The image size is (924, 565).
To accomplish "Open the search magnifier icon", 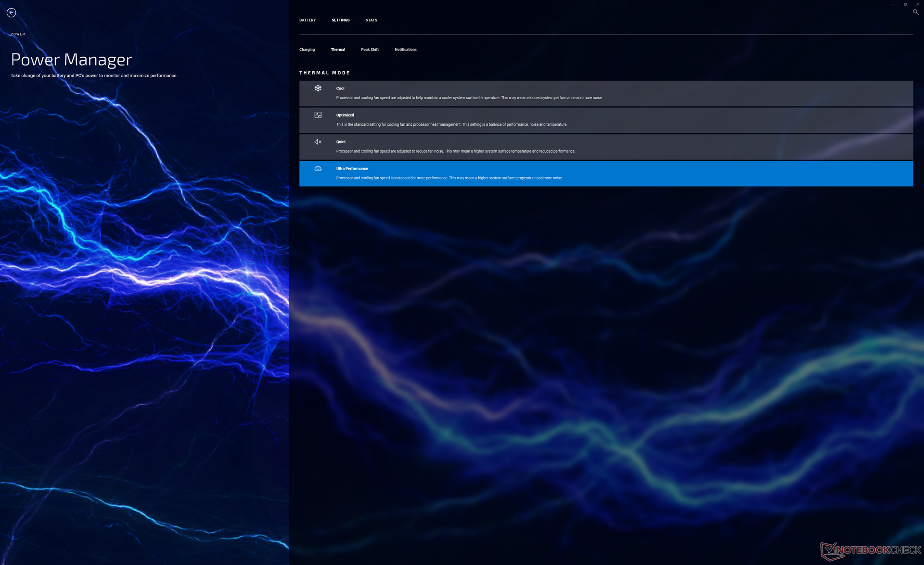I will point(915,12).
